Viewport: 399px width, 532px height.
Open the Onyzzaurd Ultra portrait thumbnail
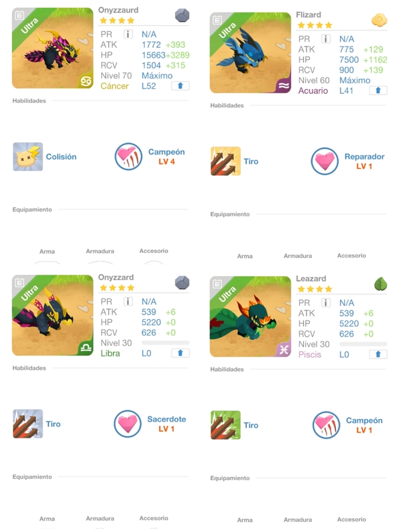[53, 48]
